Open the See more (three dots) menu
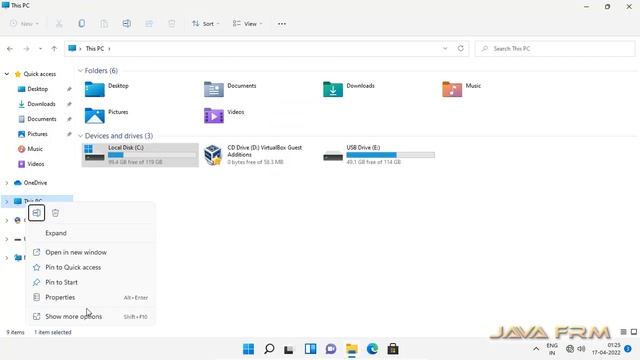 (282, 24)
